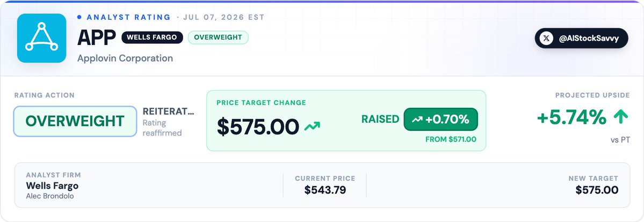Click the AppLovin blue logo icon
Screen dimensions: 644x222
click(x=41, y=38)
